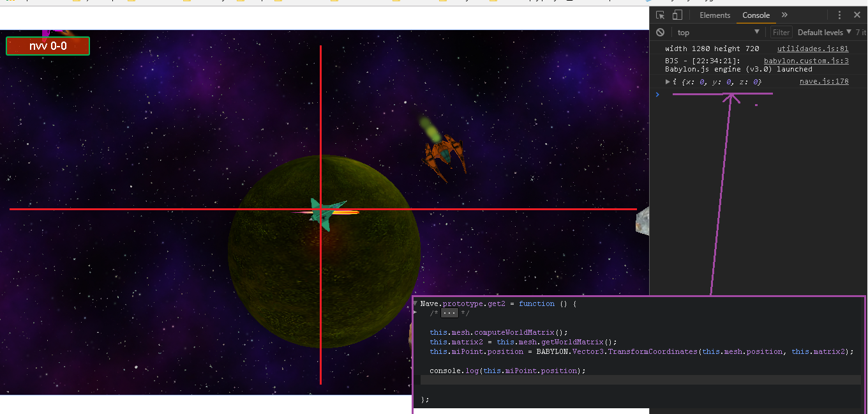Click the green spaceship at crosshair center
The image size is (868, 414).
(324, 211)
